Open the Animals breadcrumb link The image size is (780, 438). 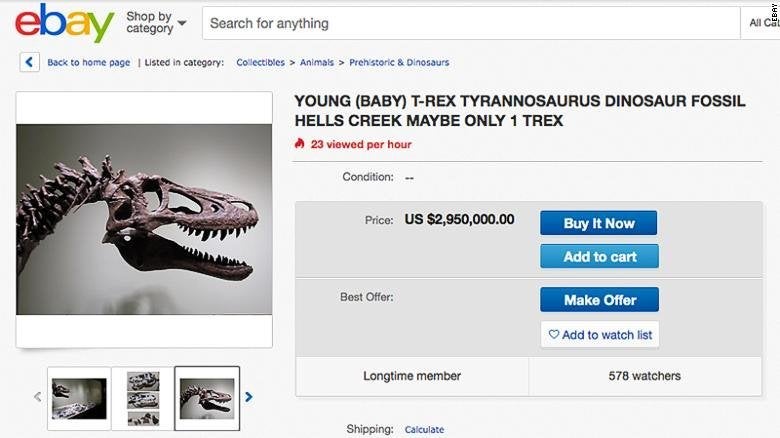322,62
